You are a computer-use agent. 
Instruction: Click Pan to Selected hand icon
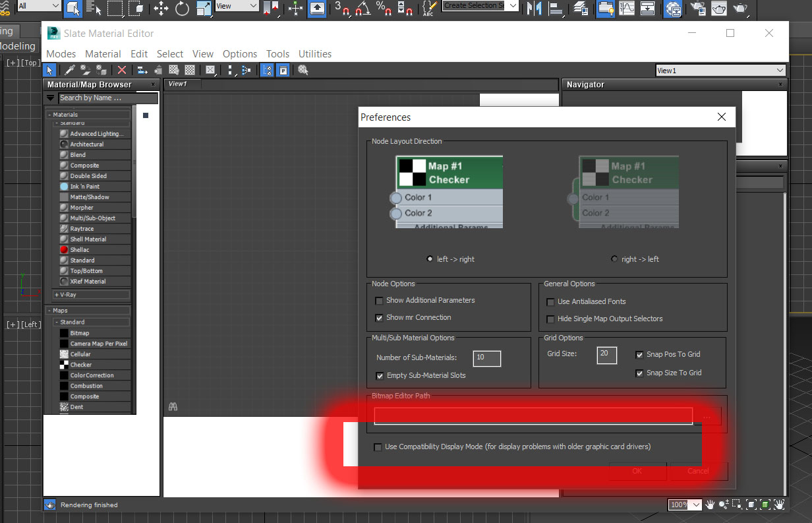point(779,505)
